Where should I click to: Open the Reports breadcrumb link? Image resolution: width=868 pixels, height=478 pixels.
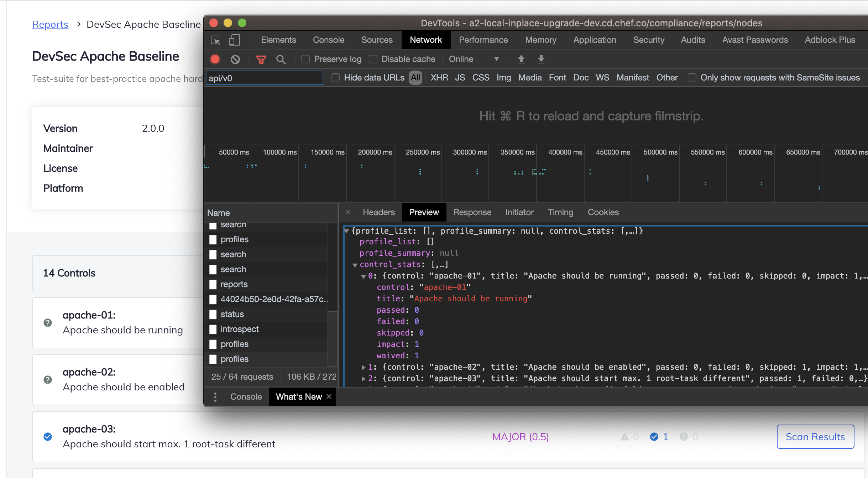click(x=50, y=24)
